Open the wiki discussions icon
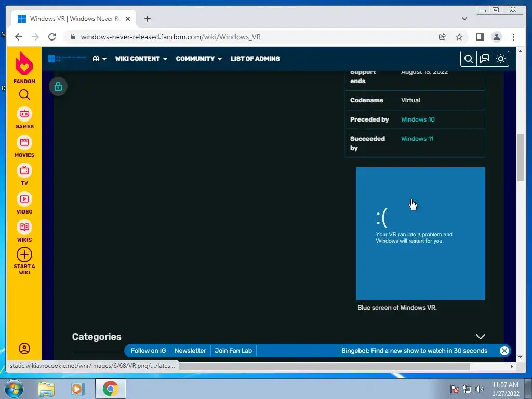Viewport: 532px width, 399px height. pyautogui.click(x=485, y=59)
